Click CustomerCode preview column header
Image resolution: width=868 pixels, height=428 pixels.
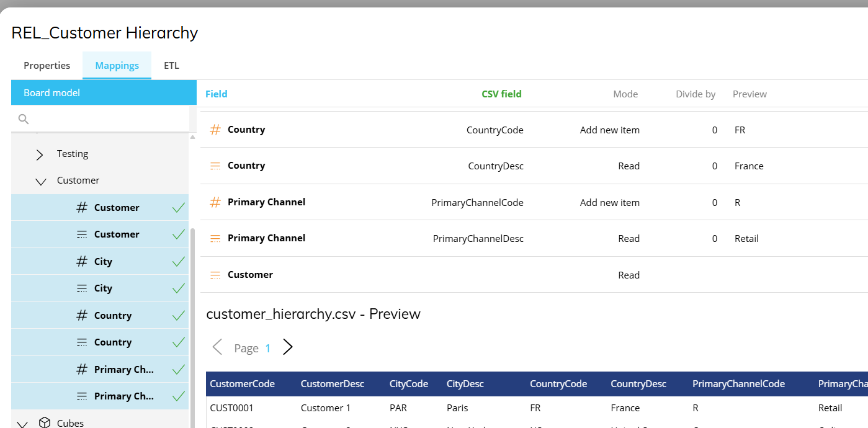pos(243,384)
